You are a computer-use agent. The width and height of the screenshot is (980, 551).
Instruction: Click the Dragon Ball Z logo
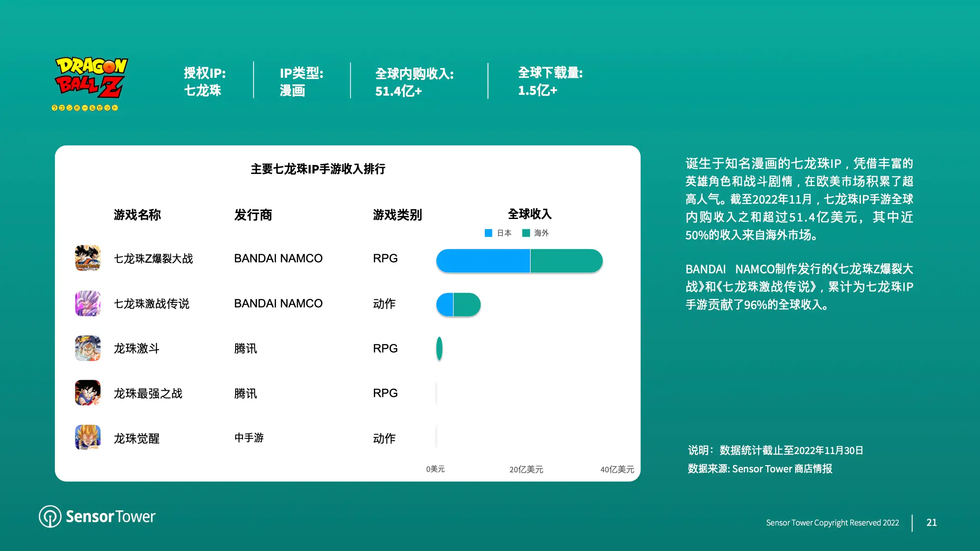click(91, 84)
